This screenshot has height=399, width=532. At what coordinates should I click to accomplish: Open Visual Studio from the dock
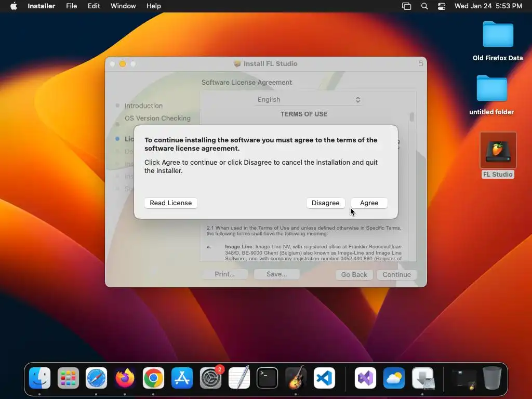[365, 378]
